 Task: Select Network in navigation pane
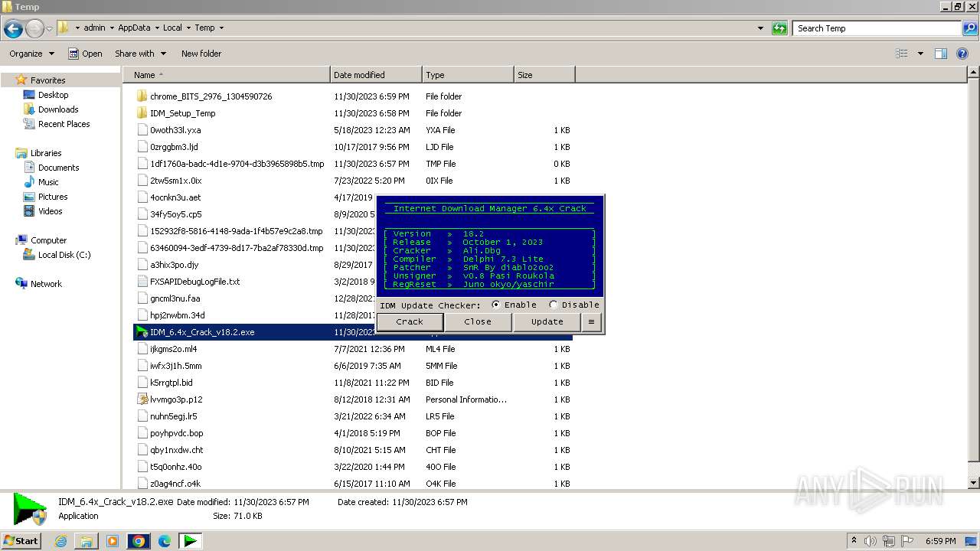[46, 284]
